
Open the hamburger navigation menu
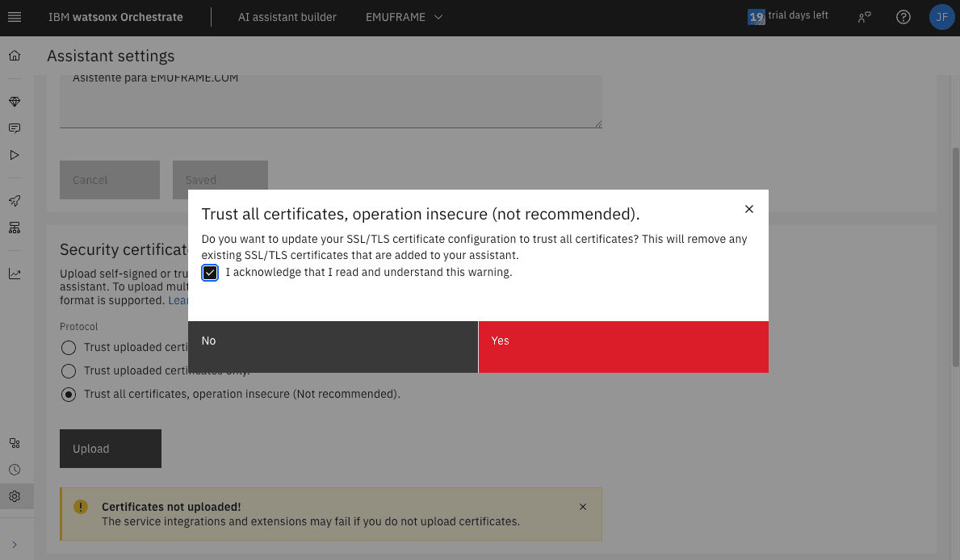point(15,17)
